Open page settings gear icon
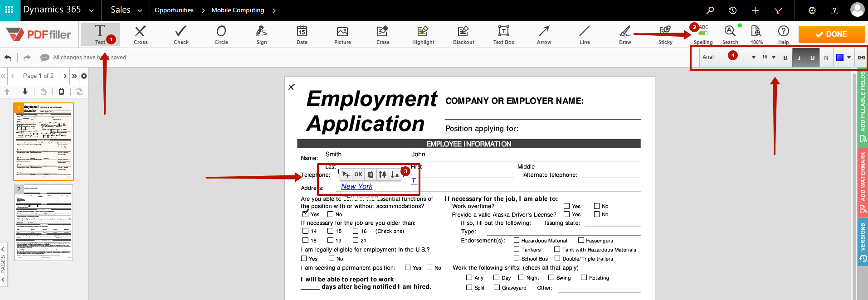The width and height of the screenshot is (868, 300). (84, 76)
